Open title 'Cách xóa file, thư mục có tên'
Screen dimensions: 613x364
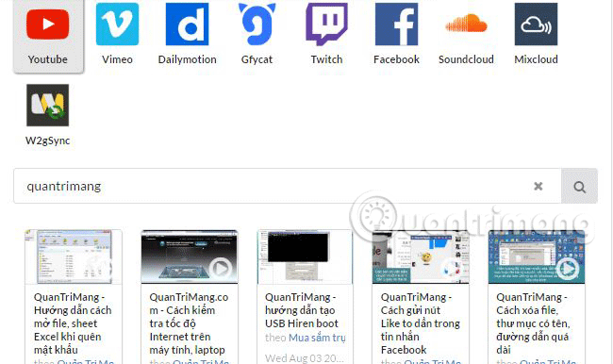click(533, 323)
